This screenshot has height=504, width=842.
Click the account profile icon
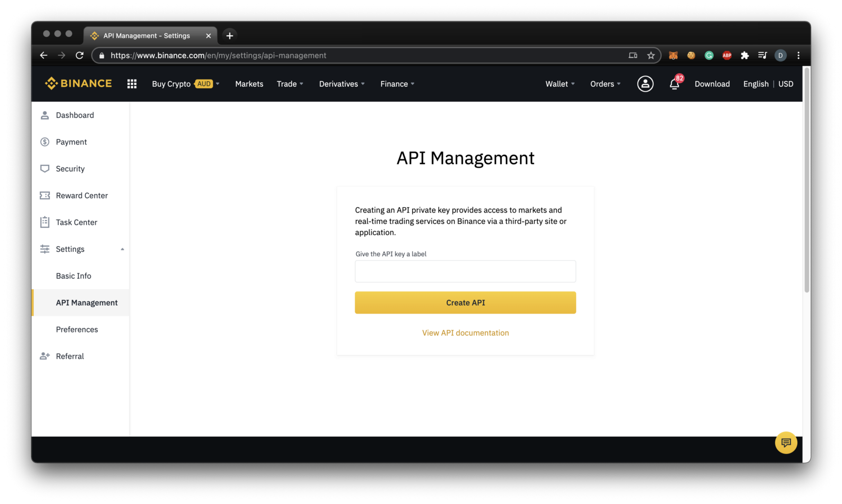(645, 84)
